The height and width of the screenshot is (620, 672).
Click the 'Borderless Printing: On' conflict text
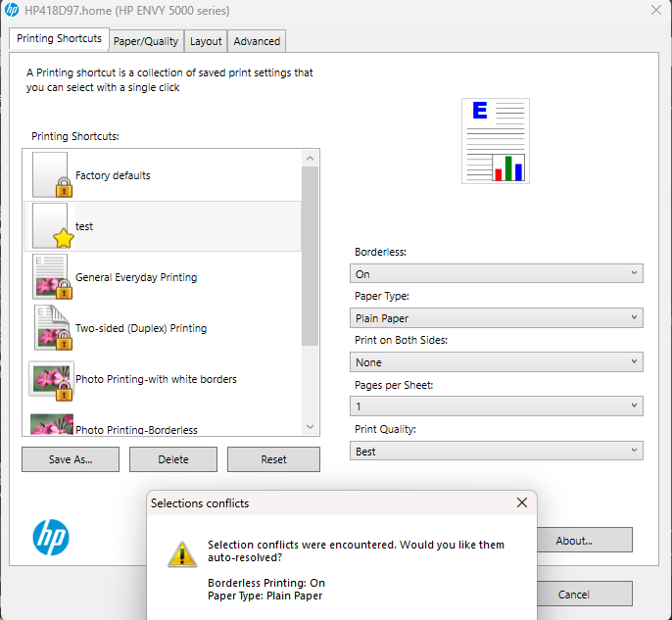pos(266,583)
